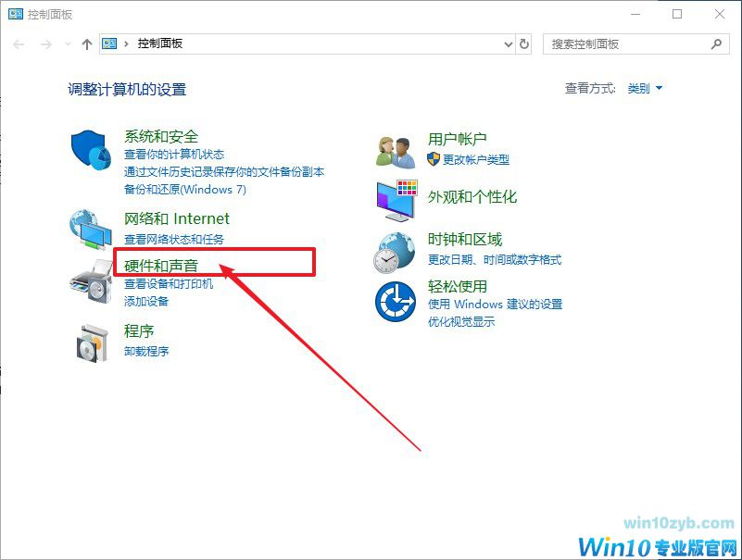Screen dimensions: 742x560
Task: Open 轻松使用 category
Action: [x=457, y=286]
